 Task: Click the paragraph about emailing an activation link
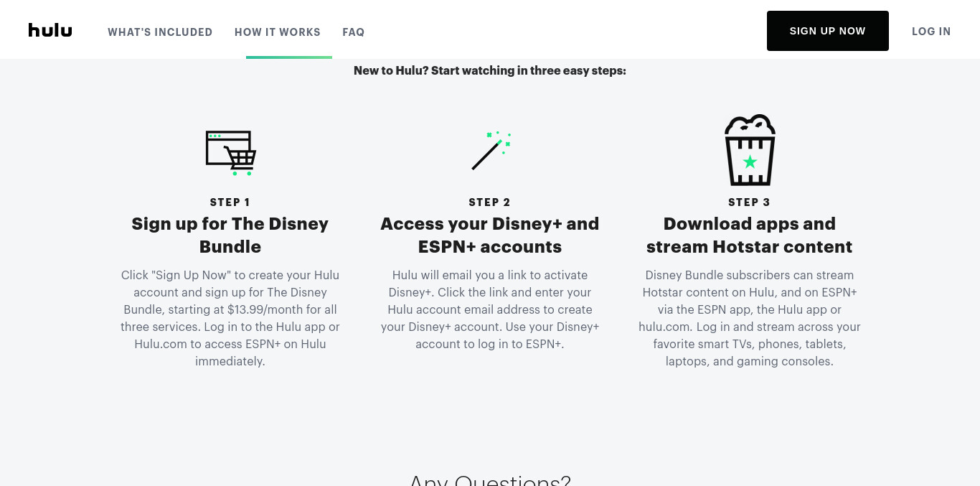490,309
